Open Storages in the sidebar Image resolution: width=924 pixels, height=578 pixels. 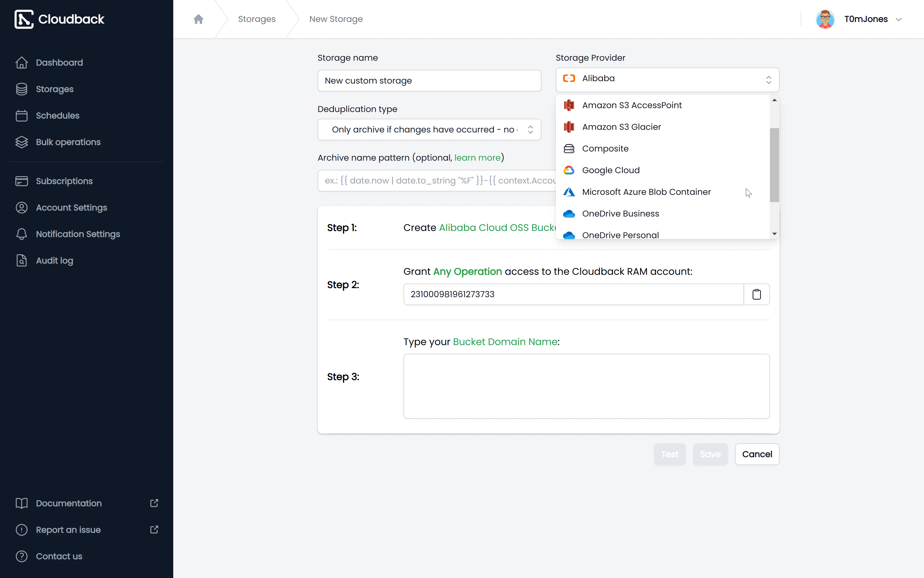click(55, 89)
